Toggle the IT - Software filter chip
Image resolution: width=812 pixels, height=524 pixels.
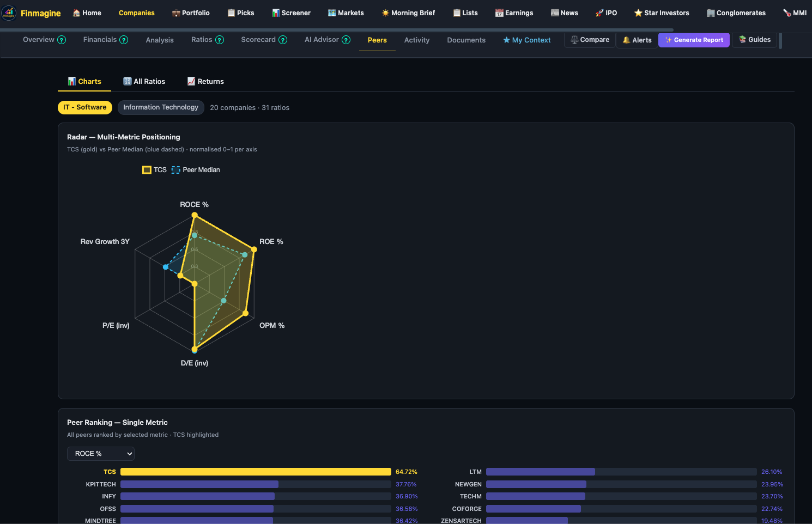tap(84, 107)
